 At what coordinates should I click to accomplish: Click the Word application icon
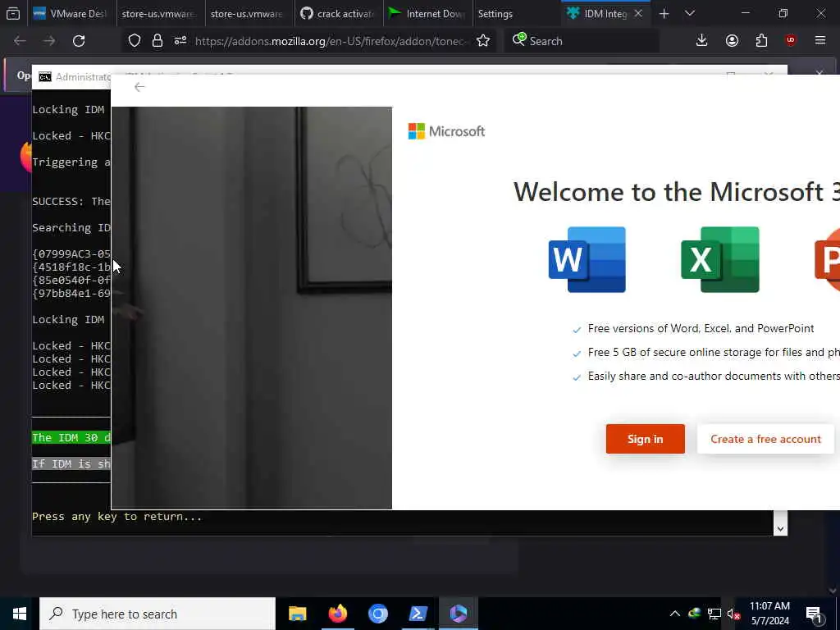[587, 259]
